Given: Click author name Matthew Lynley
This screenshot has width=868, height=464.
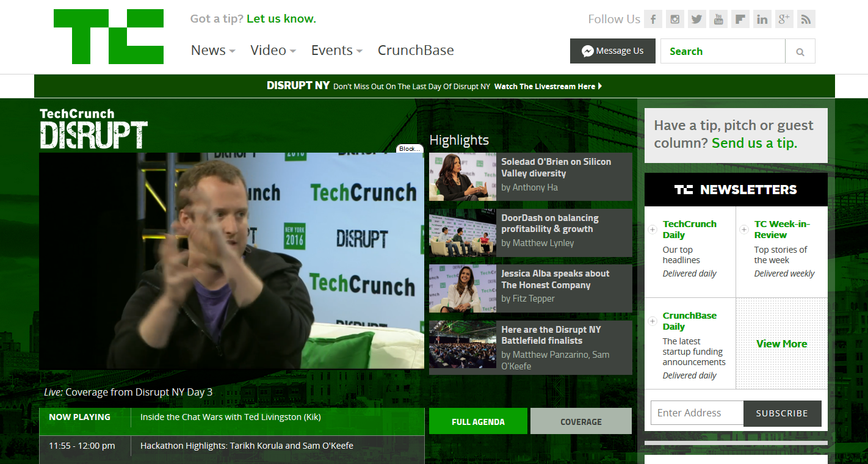Looking at the screenshot, I should click(x=543, y=243).
